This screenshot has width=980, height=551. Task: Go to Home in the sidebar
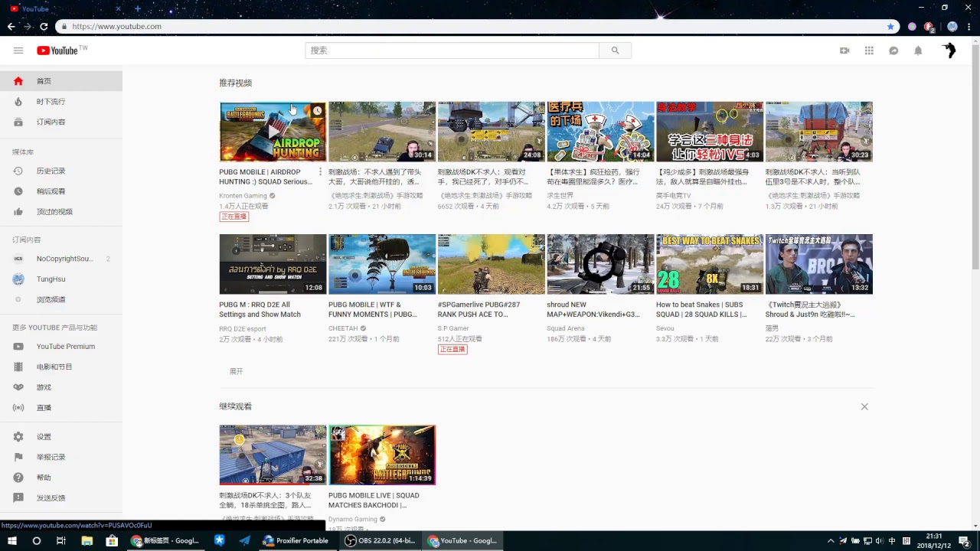point(61,81)
